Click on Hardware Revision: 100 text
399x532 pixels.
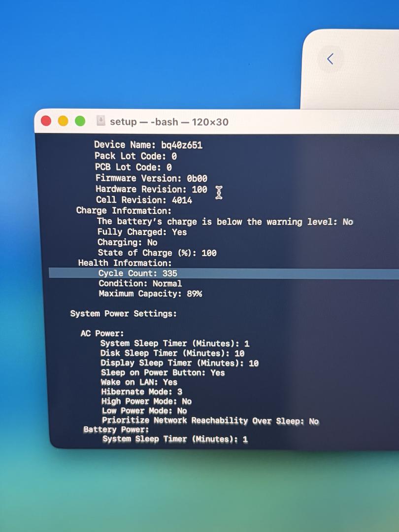151,190
